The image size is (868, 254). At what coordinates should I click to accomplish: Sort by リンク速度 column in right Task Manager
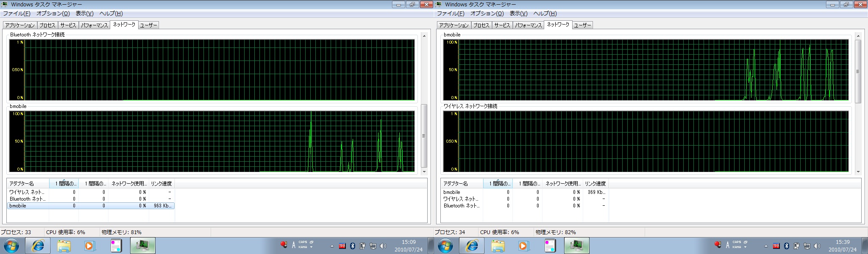tap(595, 183)
